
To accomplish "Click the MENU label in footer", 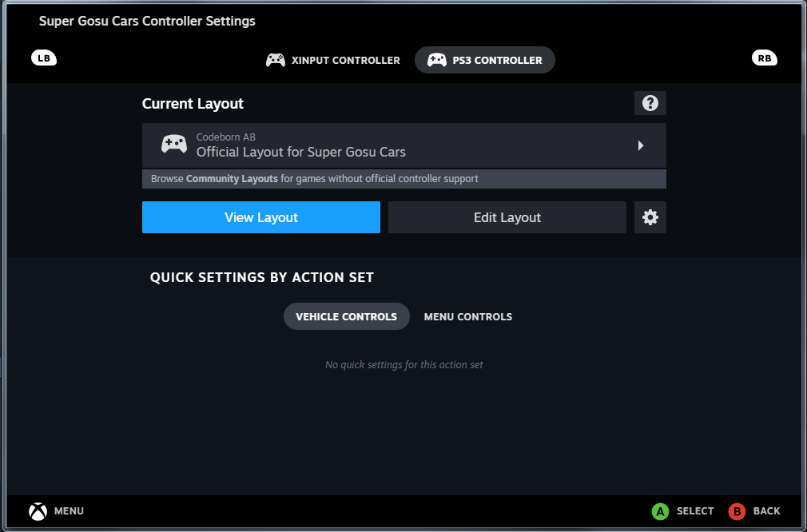I will point(69,511).
